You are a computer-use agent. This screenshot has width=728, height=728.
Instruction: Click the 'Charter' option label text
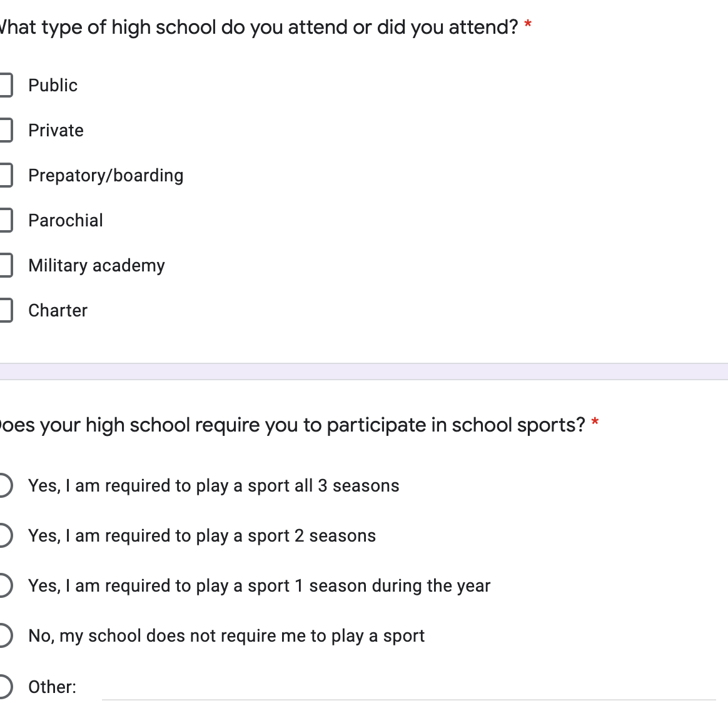tap(58, 311)
